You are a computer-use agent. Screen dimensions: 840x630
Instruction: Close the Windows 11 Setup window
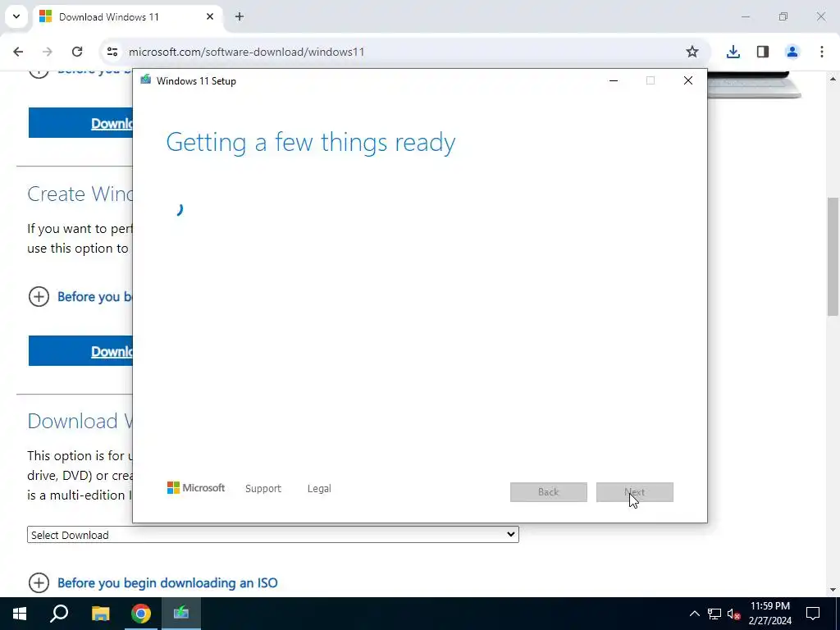click(688, 81)
